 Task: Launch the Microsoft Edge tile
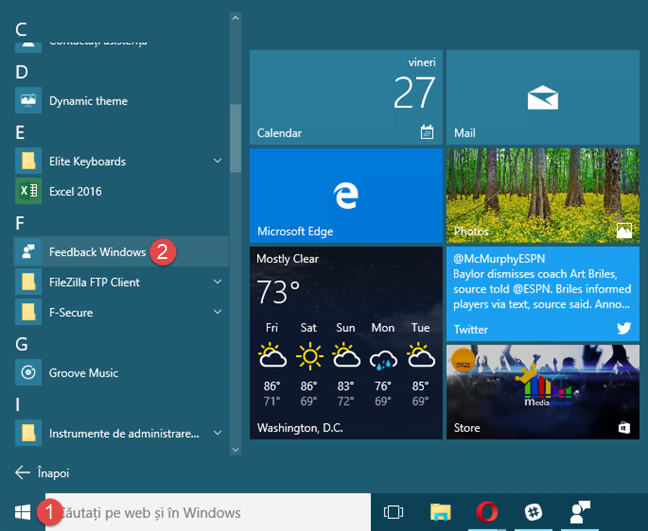(346, 195)
